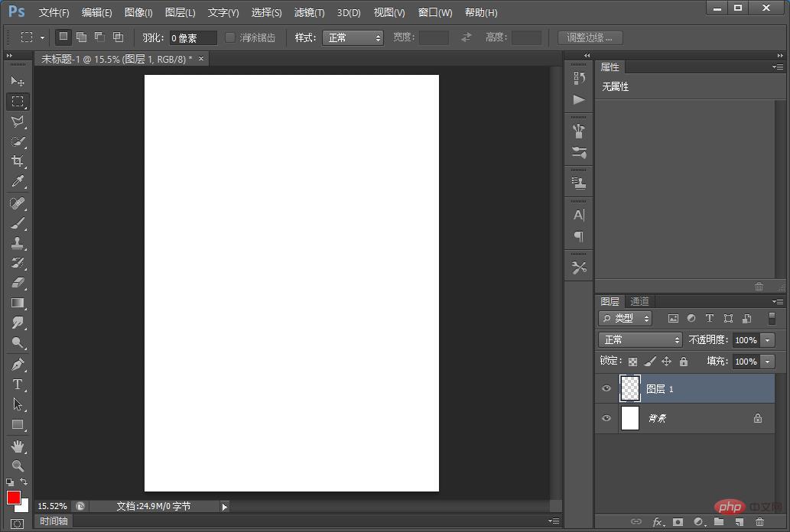Open the layer filter 类型 dropdown
The height and width of the screenshot is (532, 790).
coord(626,319)
